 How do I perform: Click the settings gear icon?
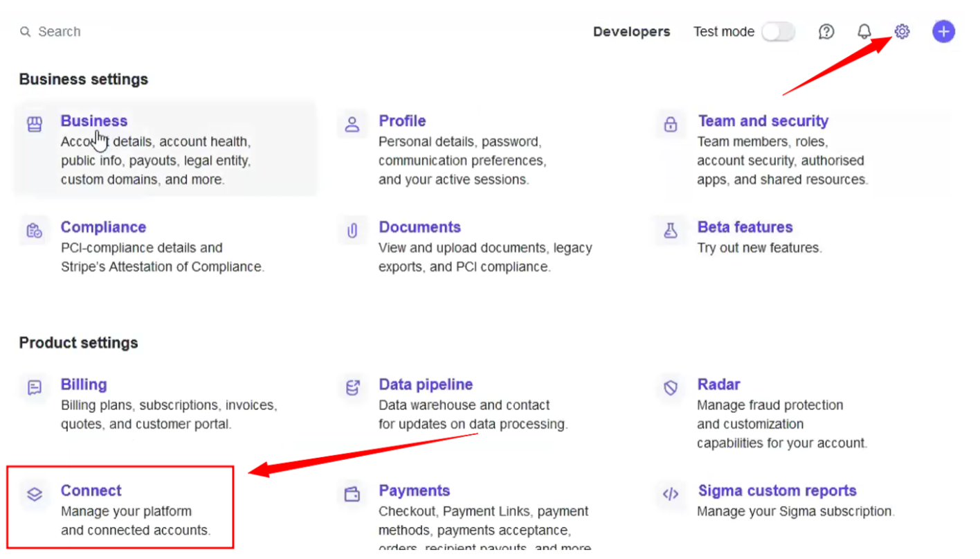click(902, 31)
